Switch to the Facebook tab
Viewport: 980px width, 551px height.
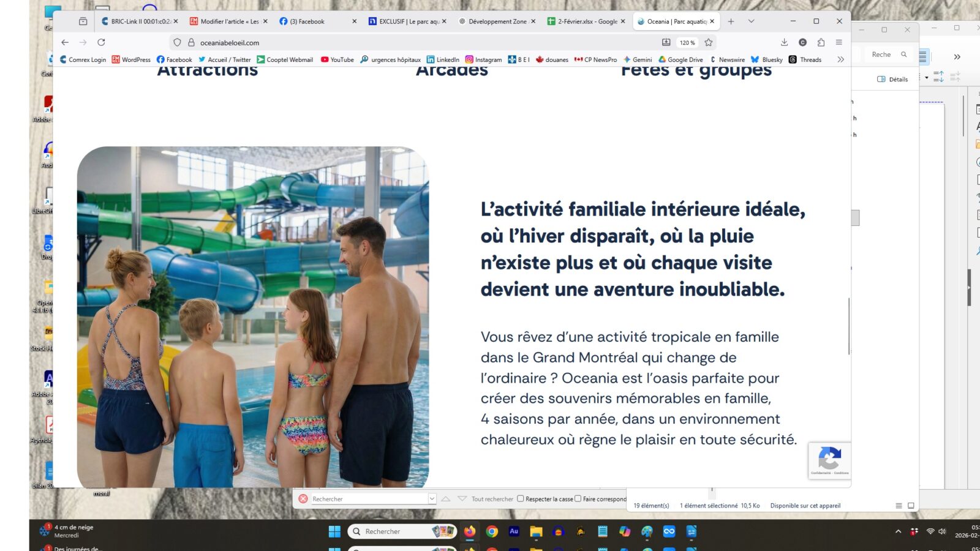click(311, 21)
